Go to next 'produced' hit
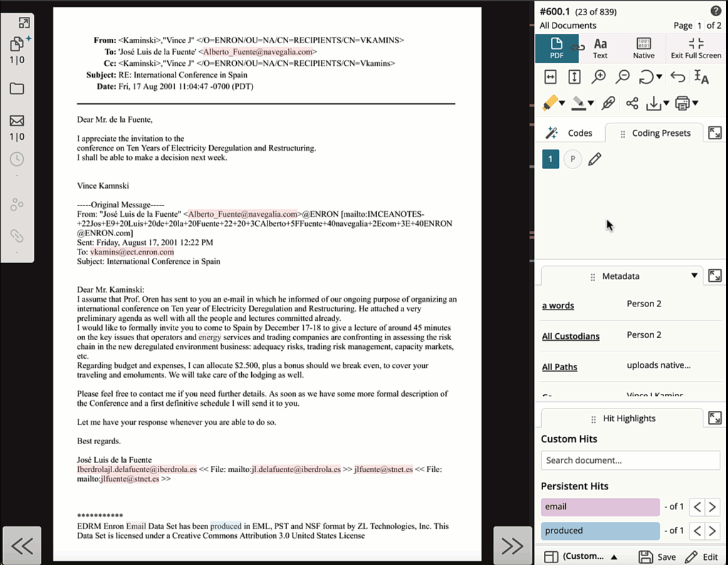Screen dimensions: 728x565 point(713,531)
